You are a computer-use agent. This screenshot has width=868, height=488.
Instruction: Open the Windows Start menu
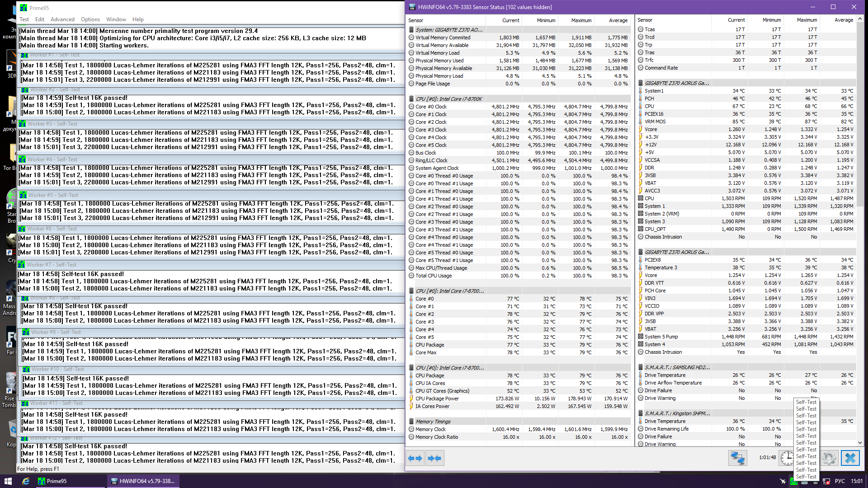click(x=8, y=481)
